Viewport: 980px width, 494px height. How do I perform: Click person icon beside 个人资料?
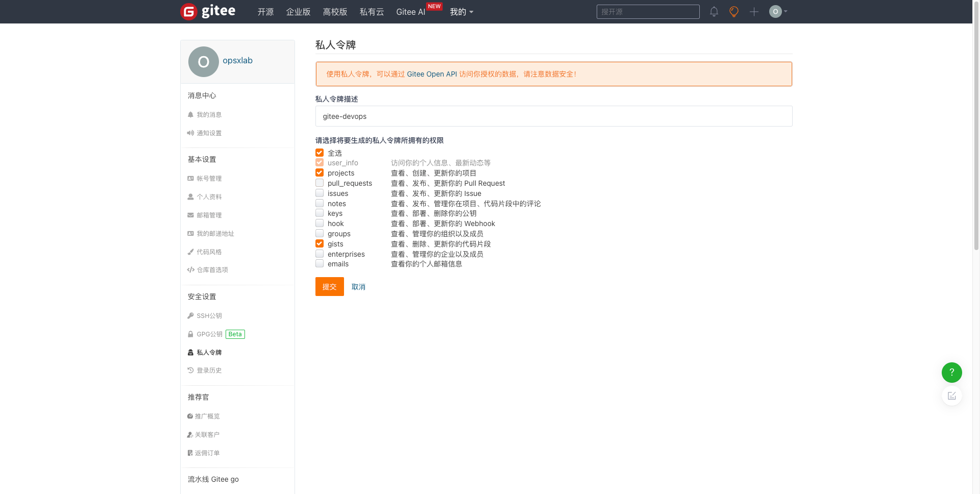click(x=190, y=197)
